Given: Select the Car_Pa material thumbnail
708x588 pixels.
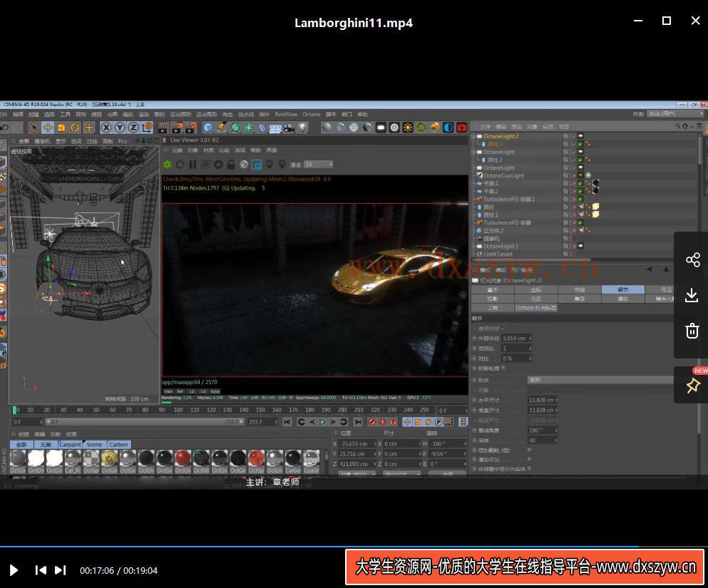Looking at the screenshot, I should click(72, 462).
